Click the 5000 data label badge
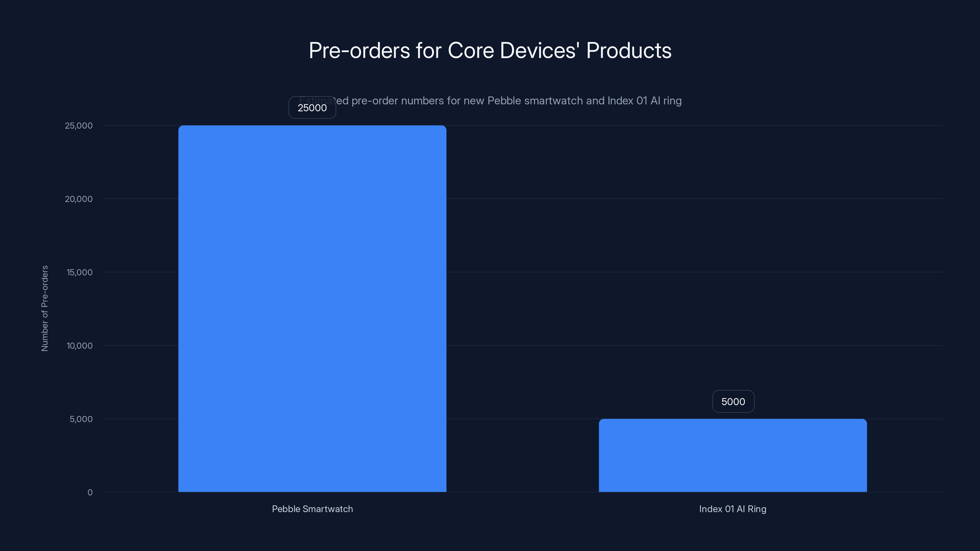The image size is (980, 551). [733, 401]
